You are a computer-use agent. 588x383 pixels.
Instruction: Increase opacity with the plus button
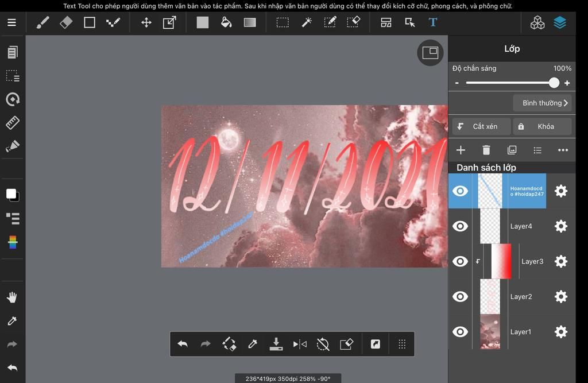567,83
